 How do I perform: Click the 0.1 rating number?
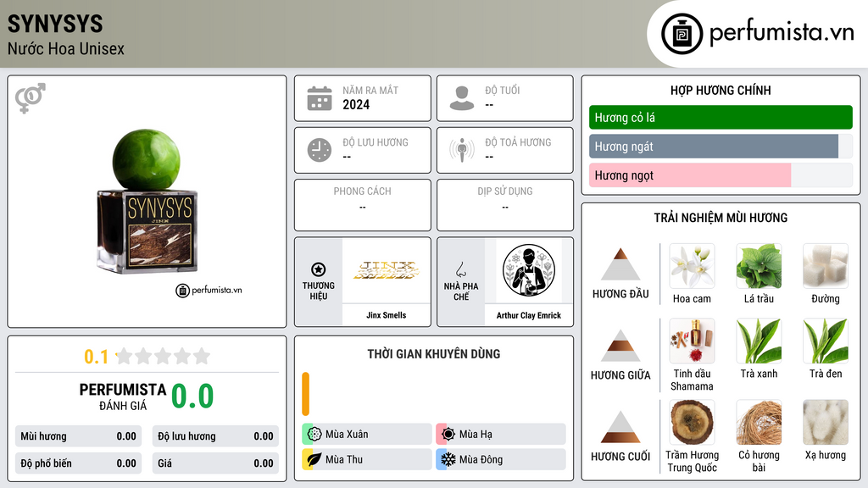(96, 357)
